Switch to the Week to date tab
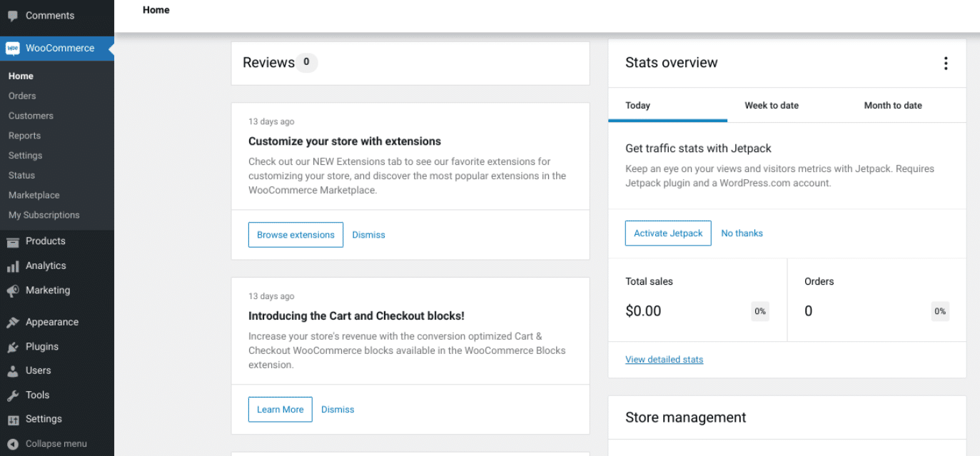 [771, 105]
